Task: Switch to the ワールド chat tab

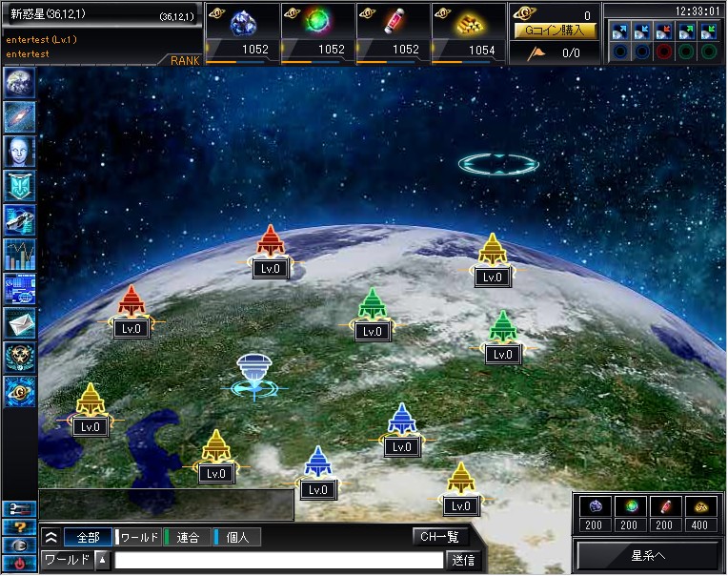Action: tap(138, 538)
